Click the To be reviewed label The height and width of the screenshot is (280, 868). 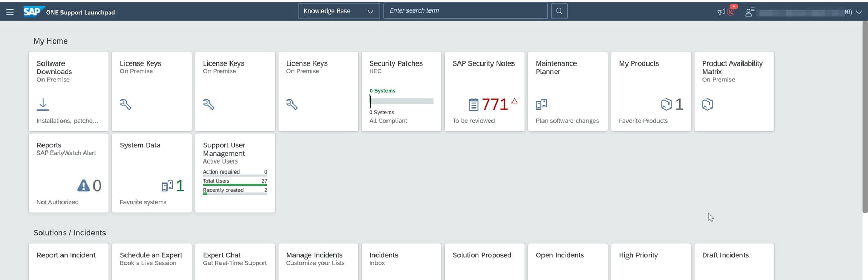pyautogui.click(x=474, y=121)
